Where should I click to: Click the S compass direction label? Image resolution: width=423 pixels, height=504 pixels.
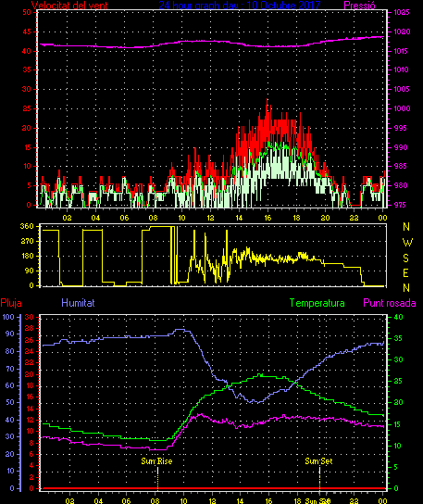(x=406, y=258)
